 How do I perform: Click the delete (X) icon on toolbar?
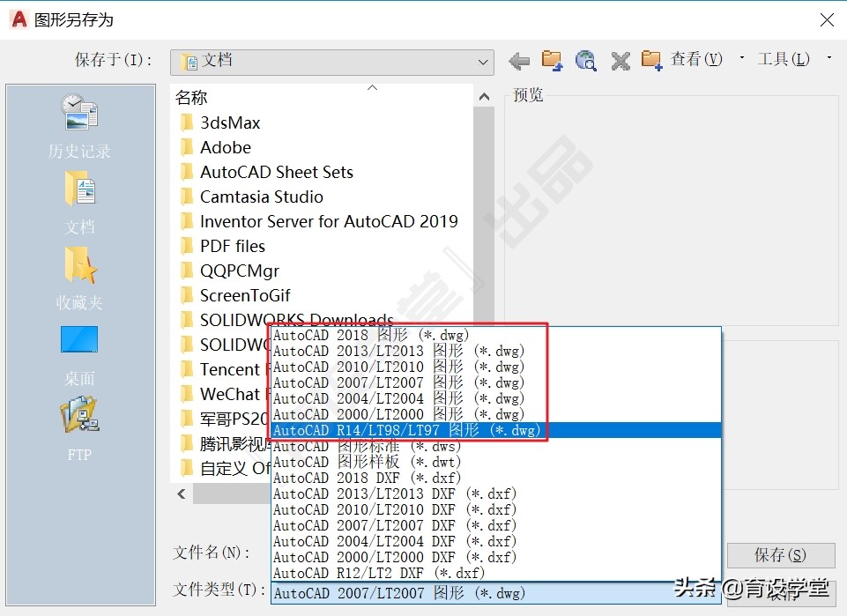[x=619, y=61]
